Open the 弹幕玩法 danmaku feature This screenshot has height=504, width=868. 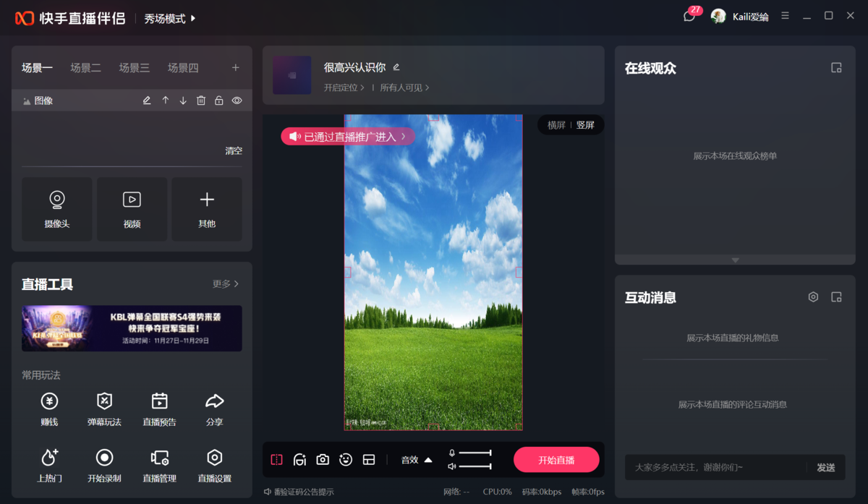pyautogui.click(x=104, y=409)
